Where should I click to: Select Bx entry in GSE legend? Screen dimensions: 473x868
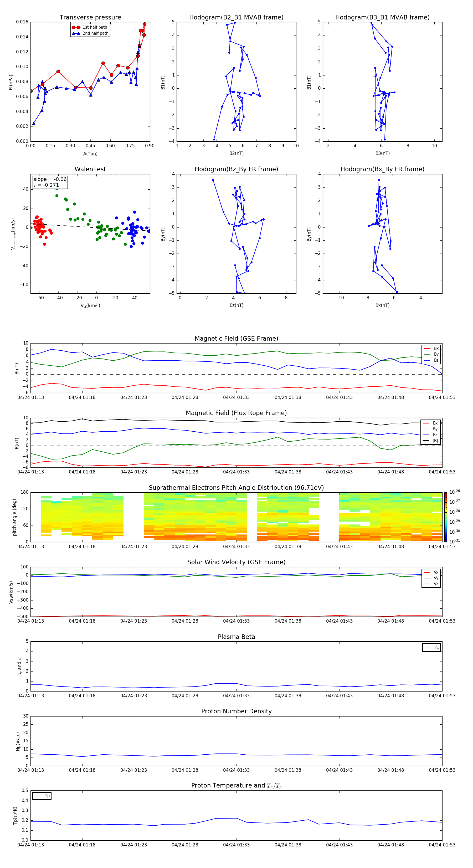click(431, 349)
